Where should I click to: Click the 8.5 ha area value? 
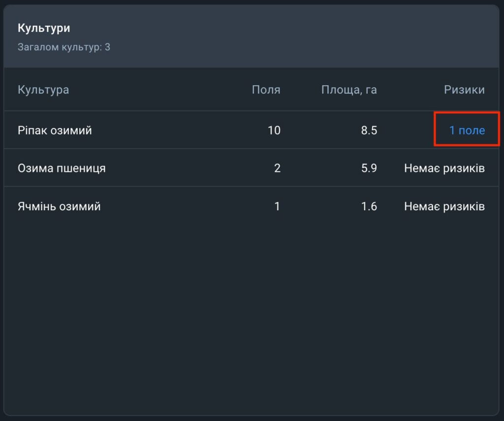(369, 130)
